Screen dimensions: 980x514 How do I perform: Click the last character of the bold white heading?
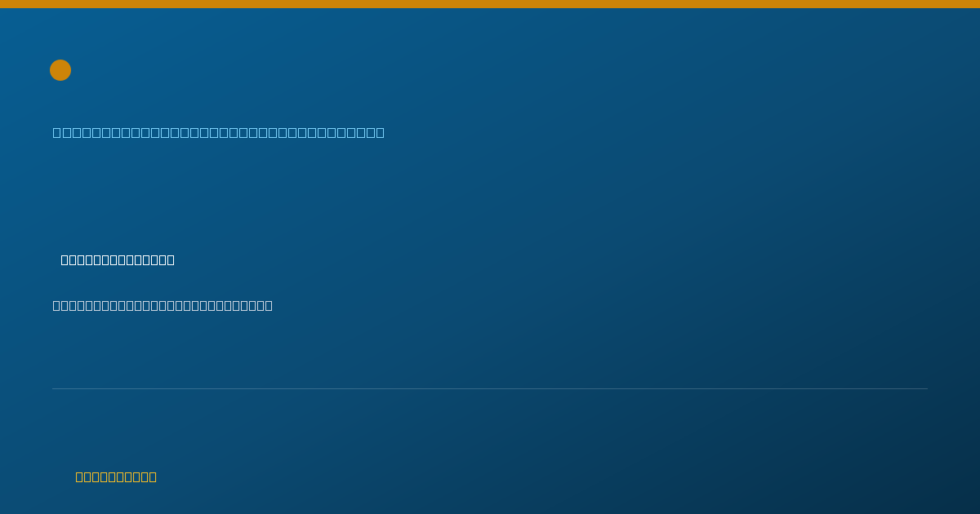170,259
